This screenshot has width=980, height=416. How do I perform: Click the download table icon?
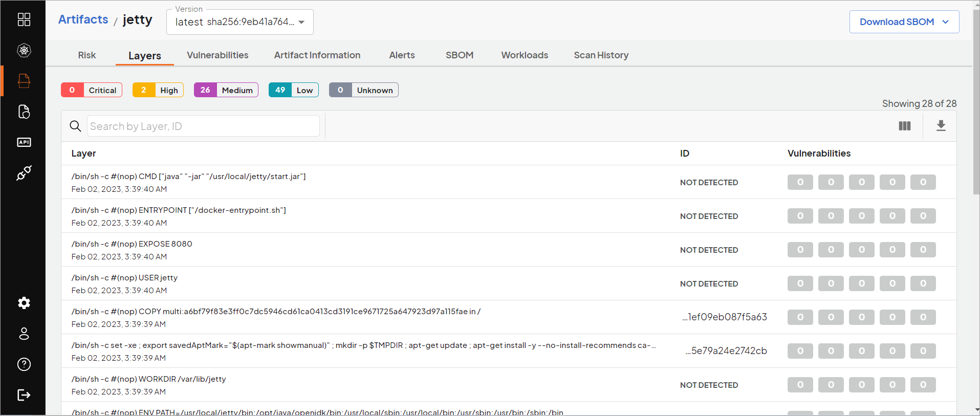point(941,126)
